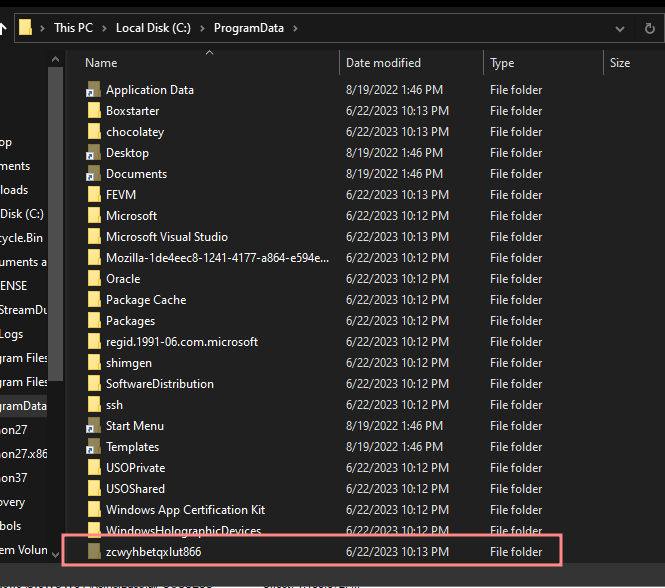Select the zcwyhbetqxlut866 folder icon

(94, 552)
